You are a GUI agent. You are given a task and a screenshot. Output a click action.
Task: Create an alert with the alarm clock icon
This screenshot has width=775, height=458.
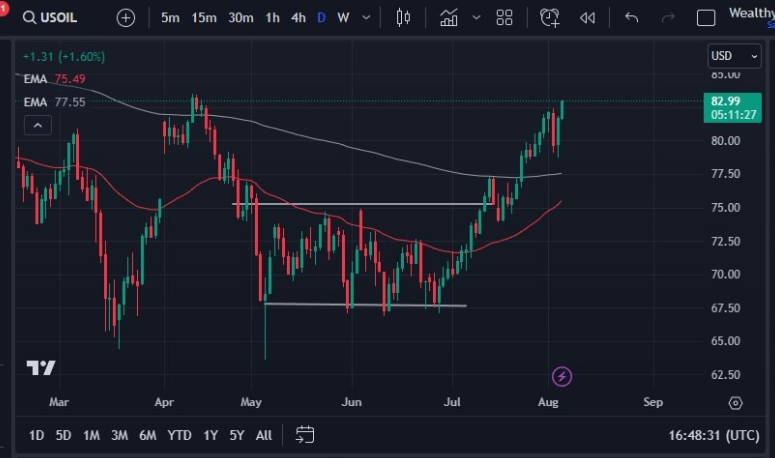549,17
